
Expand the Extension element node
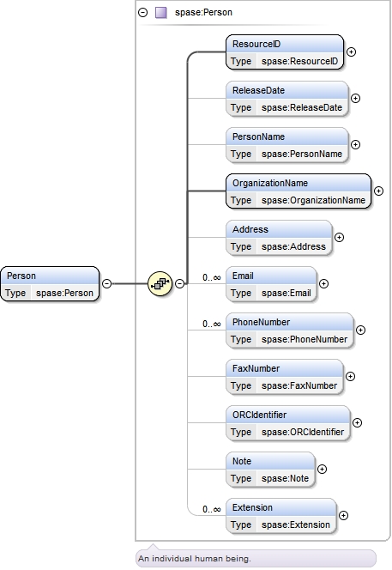click(343, 515)
